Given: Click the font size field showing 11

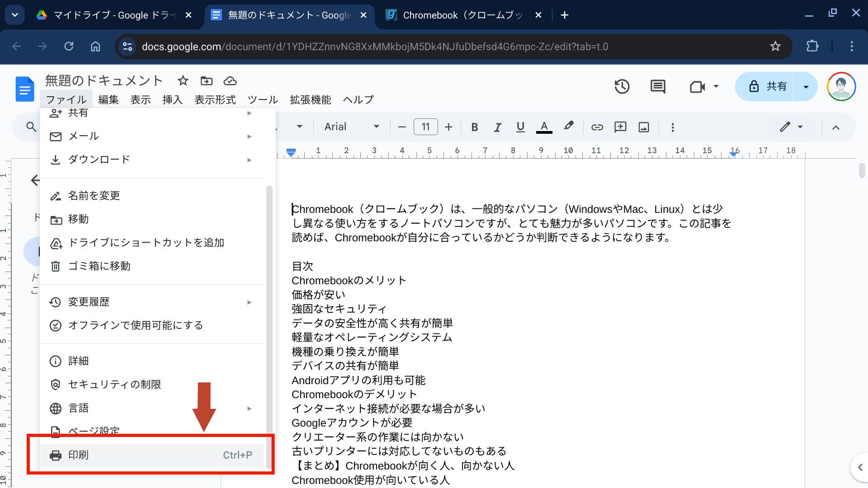Looking at the screenshot, I should point(426,127).
